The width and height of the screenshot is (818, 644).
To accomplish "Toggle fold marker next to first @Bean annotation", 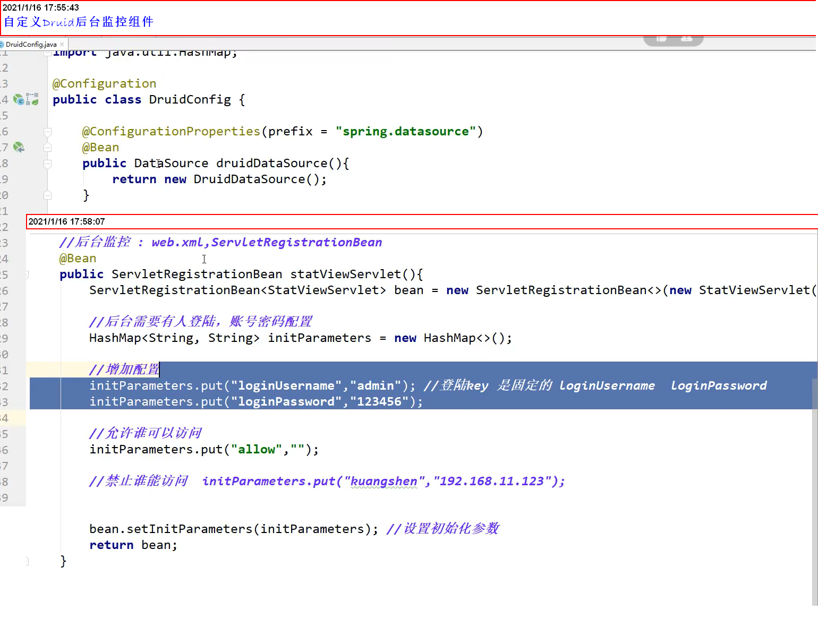I will click(47, 148).
